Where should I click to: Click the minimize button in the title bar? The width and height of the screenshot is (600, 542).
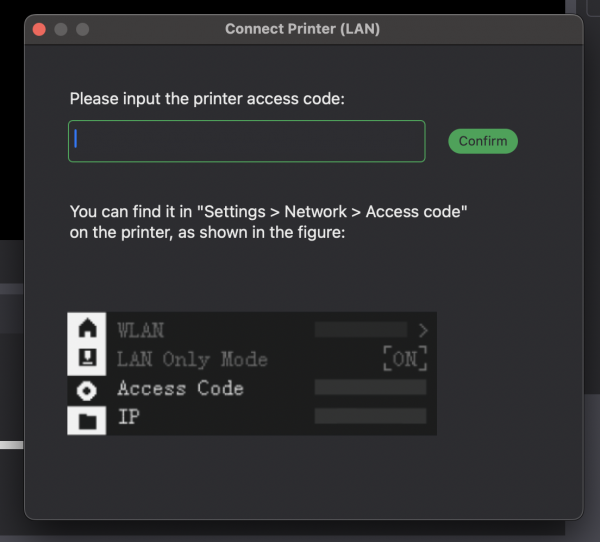61,29
